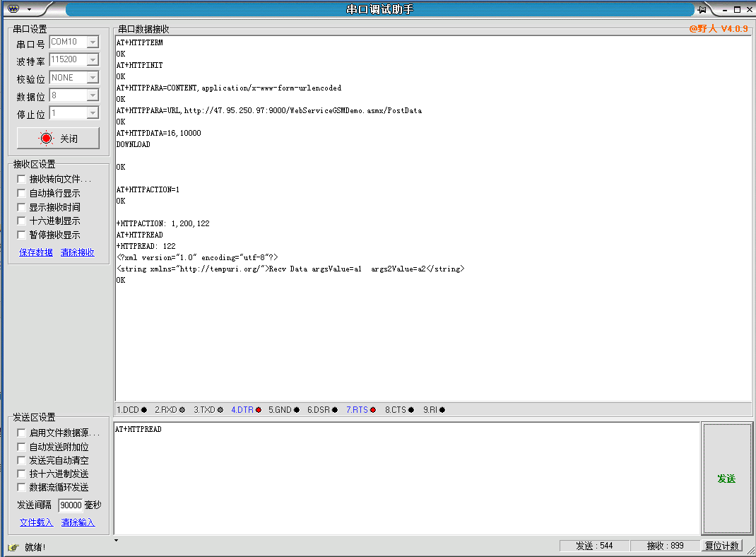
Task: Open the title bar dropdown arrow menu
Action: point(30,10)
